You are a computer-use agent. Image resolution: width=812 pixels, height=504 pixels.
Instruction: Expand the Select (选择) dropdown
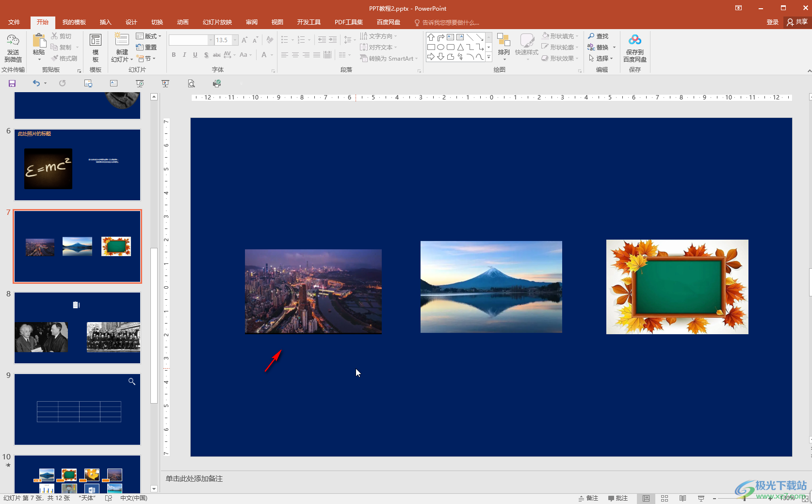[601, 59]
